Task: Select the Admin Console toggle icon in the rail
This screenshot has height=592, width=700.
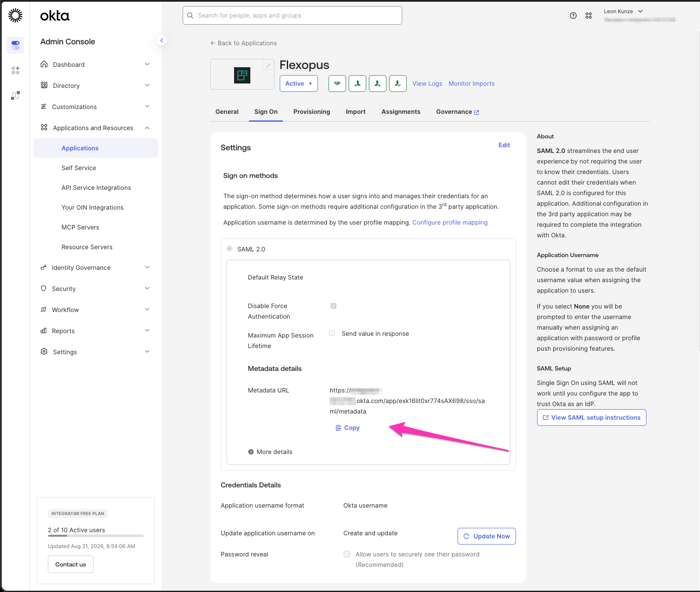Action: [15, 45]
